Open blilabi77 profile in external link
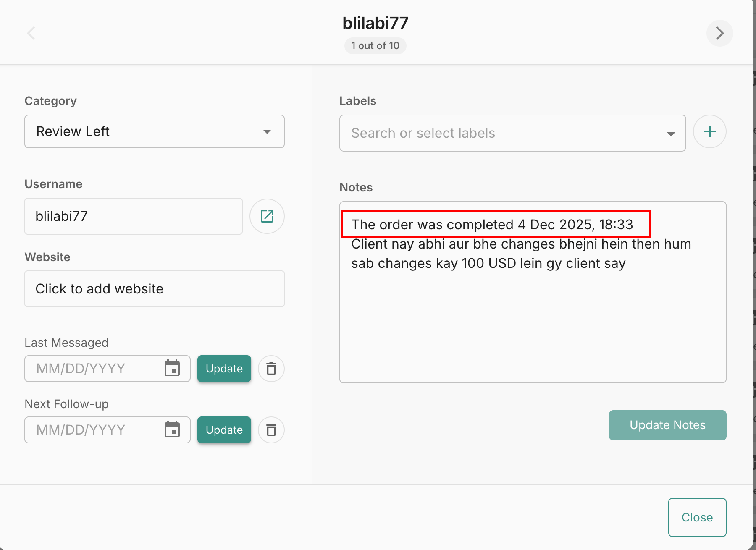756x550 pixels. point(267,216)
